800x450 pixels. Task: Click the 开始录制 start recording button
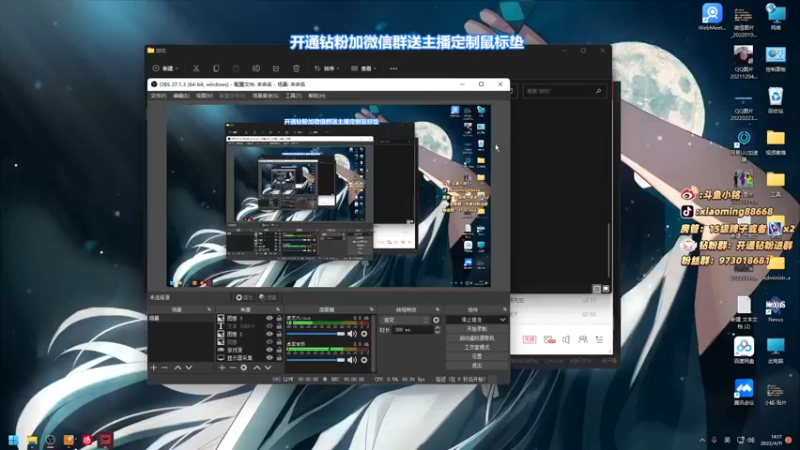pos(477,329)
